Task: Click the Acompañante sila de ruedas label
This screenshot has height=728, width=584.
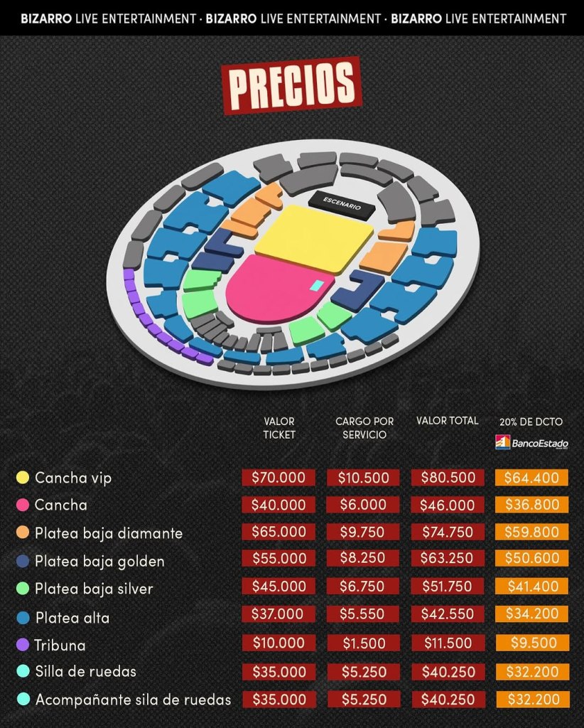Action: (x=133, y=700)
